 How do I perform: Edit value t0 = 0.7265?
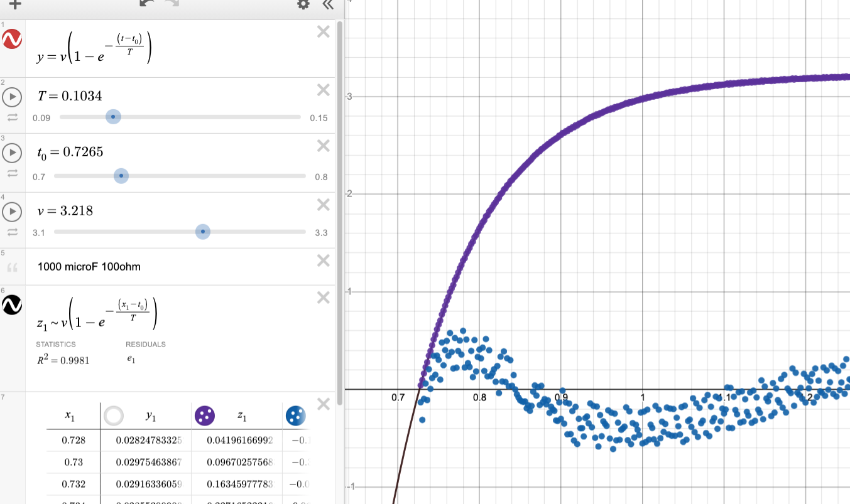(x=70, y=152)
